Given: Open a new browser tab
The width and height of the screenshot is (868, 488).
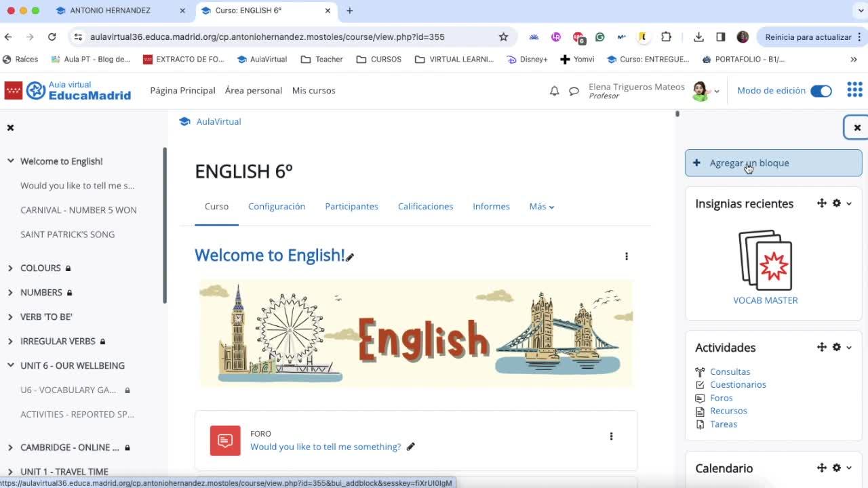Looking at the screenshot, I should tap(349, 11).
